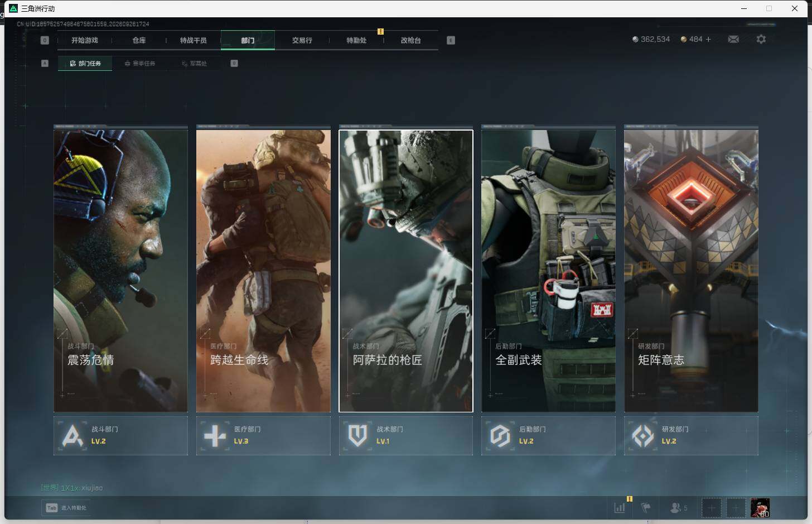Click the 362,534 currency balance
This screenshot has height=524, width=812.
(x=651, y=39)
